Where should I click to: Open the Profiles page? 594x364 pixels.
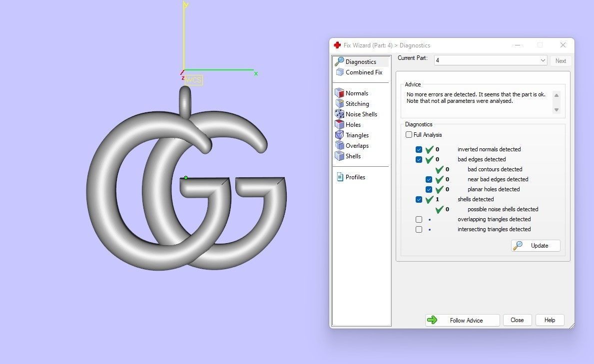click(355, 177)
